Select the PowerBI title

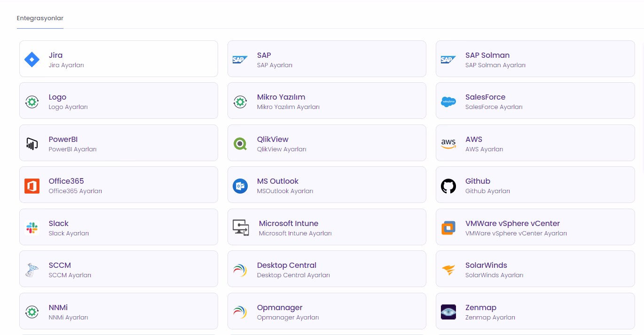[63, 139]
